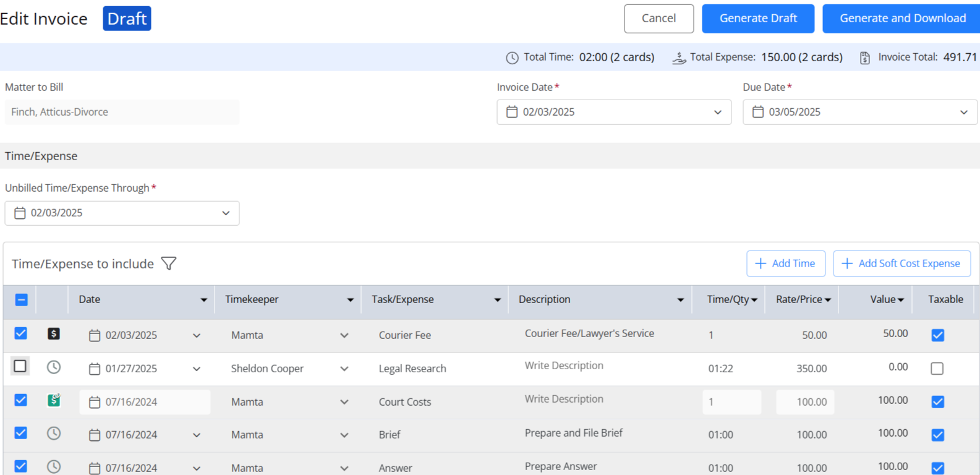
Task: Click Generate and Download button
Action: [902, 19]
